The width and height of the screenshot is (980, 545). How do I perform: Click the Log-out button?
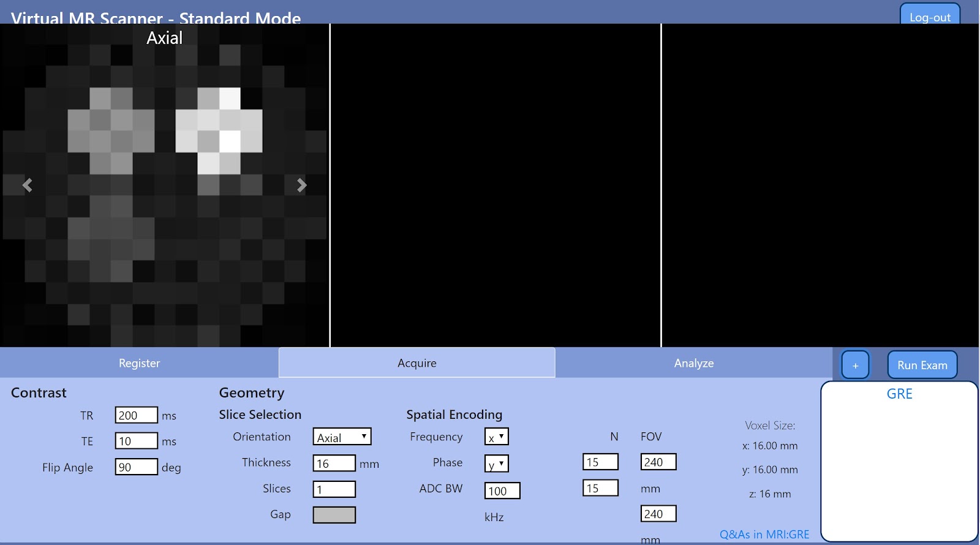(x=930, y=14)
